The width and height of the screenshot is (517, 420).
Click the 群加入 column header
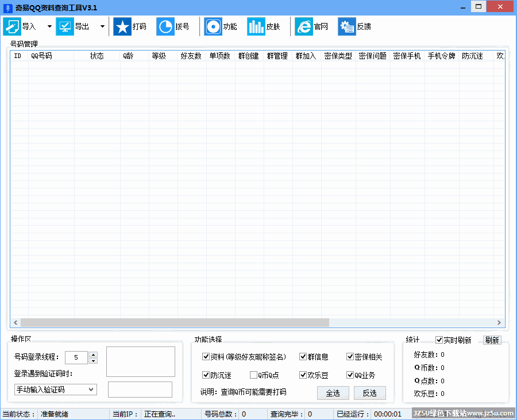307,56
